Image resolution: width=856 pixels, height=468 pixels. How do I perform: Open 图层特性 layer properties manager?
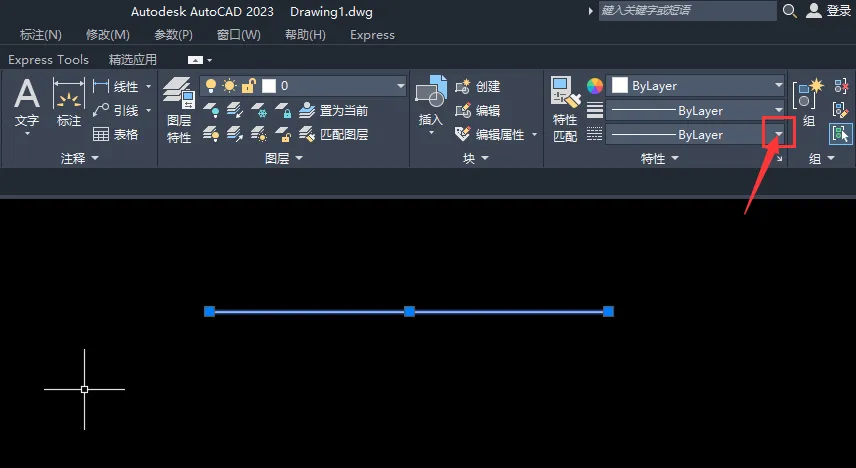(179, 110)
